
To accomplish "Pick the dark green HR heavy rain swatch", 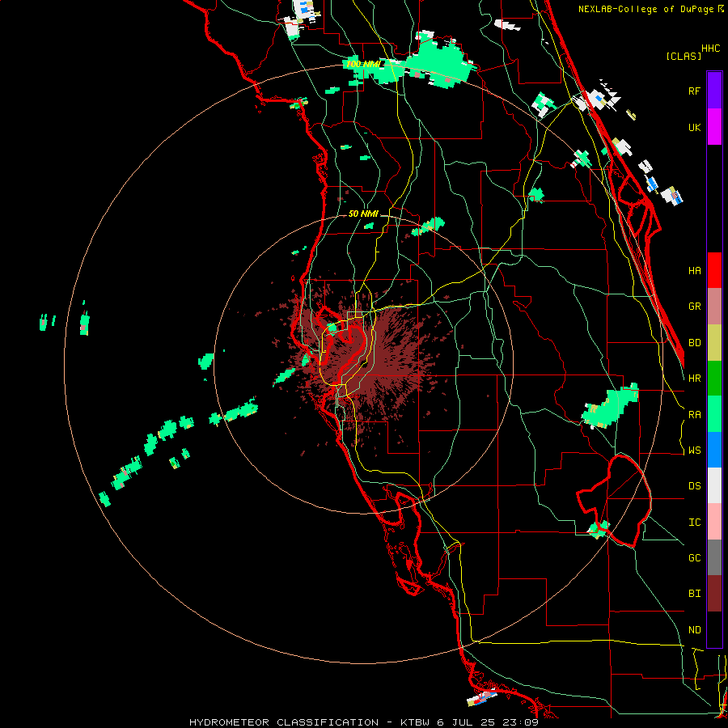I will coord(714,379).
